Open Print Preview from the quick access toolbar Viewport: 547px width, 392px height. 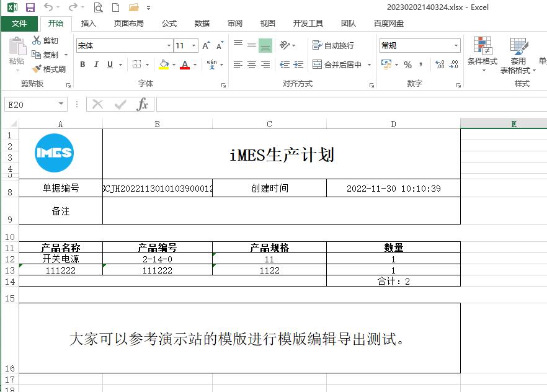pos(99,7)
